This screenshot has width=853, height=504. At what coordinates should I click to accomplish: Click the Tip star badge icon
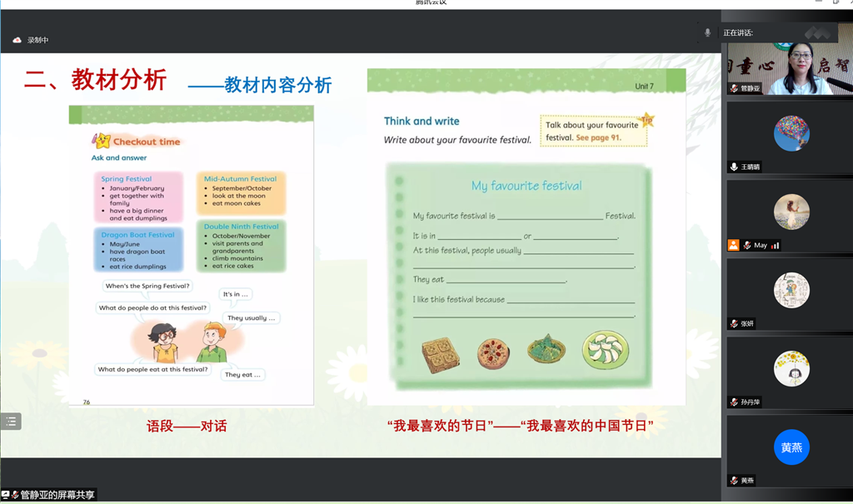[646, 119]
